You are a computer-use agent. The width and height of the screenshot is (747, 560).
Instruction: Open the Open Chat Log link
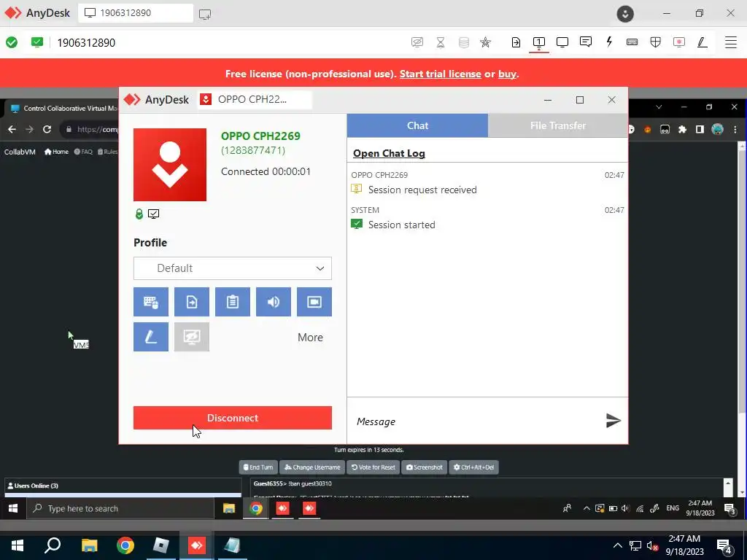click(389, 153)
